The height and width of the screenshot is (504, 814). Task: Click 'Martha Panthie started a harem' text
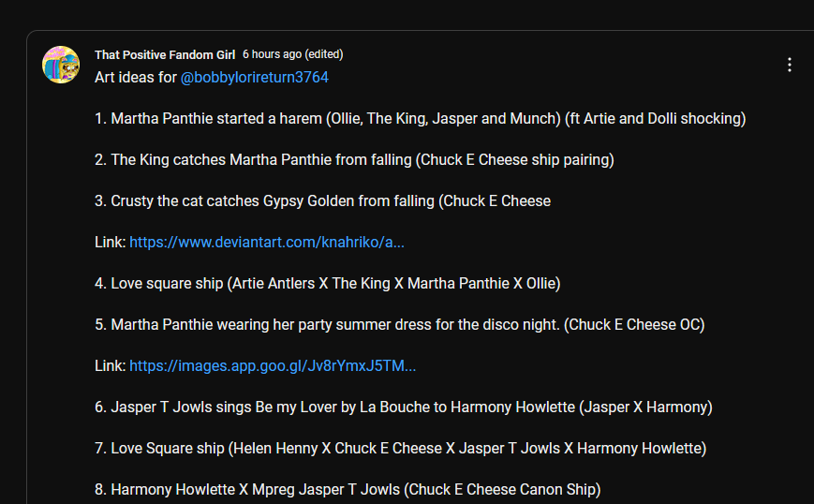tap(212, 119)
